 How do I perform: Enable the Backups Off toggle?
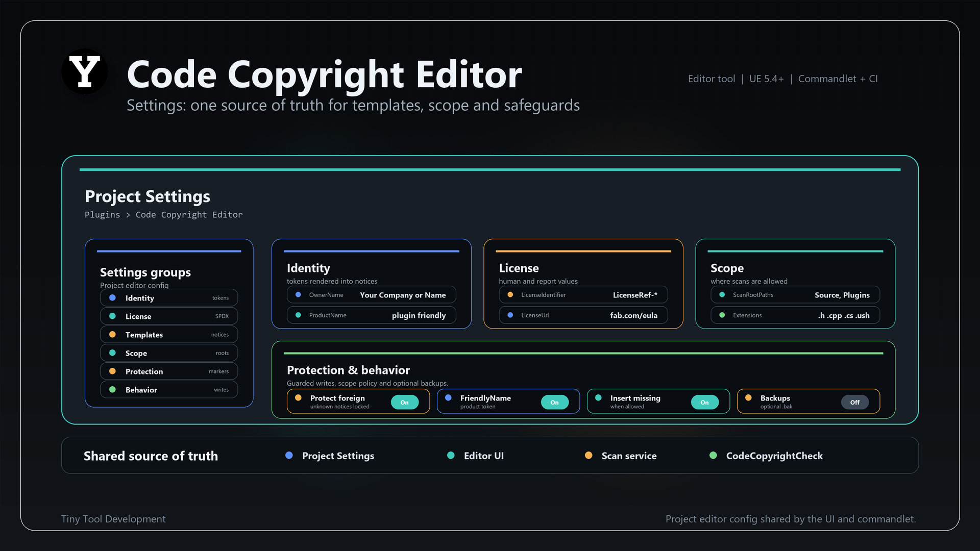[x=855, y=403]
